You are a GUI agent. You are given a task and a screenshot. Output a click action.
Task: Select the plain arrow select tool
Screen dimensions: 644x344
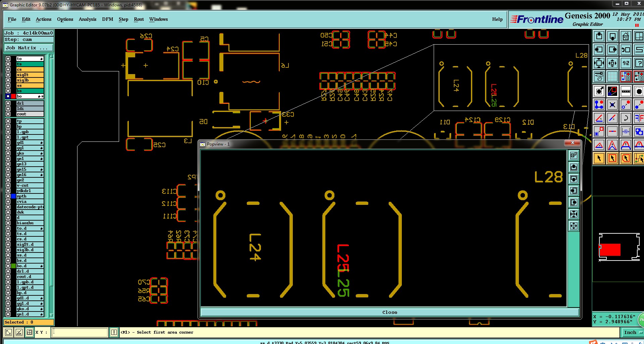[599, 158]
